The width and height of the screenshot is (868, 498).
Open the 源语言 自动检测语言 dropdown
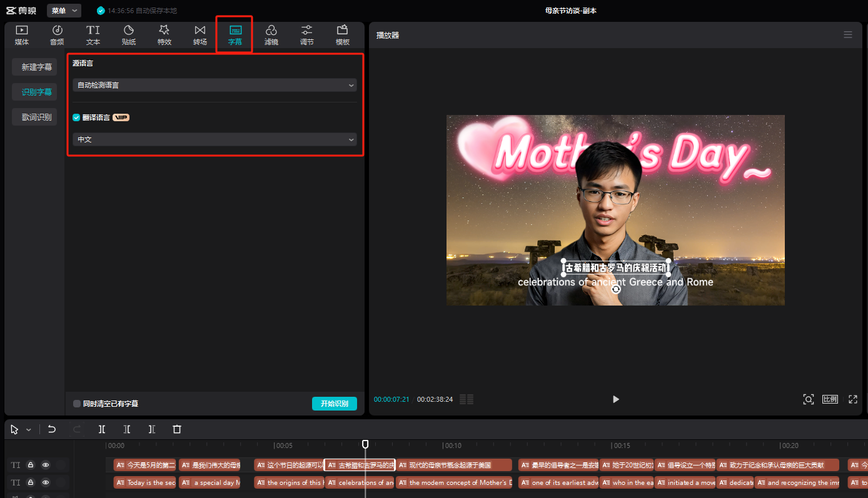pos(214,85)
